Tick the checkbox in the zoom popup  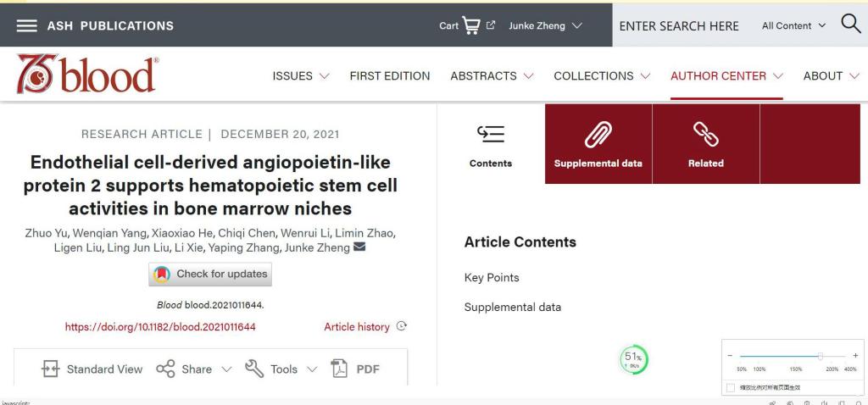(x=730, y=388)
